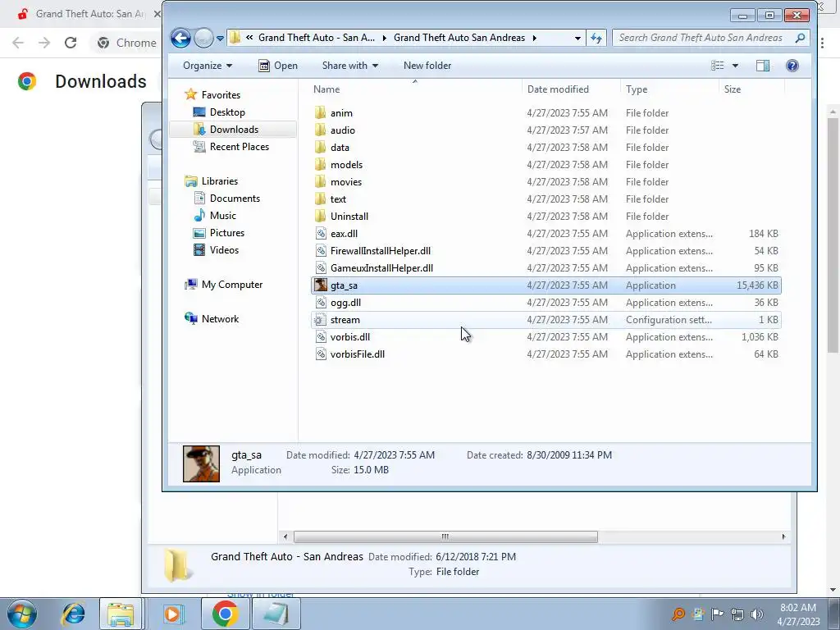This screenshot has height=630, width=840.
Task: Toggle the preview pane icon
Action: (x=763, y=66)
